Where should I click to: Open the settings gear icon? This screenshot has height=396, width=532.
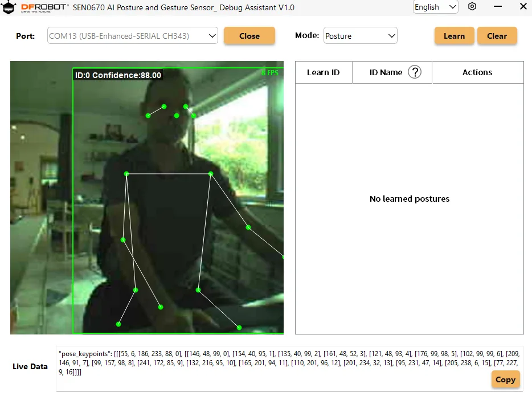coord(472,6)
